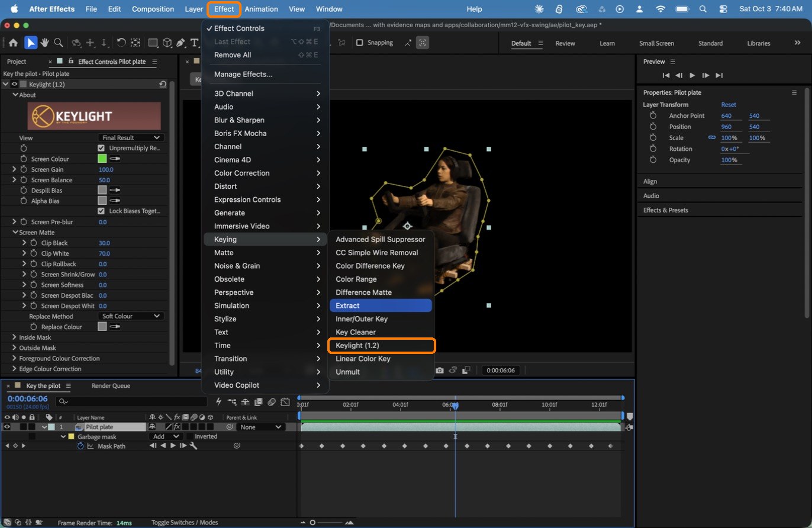Screen dimensions: 812x528
Task: Click the Screen Colour eyedropper
Action: [x=114, y=159]
